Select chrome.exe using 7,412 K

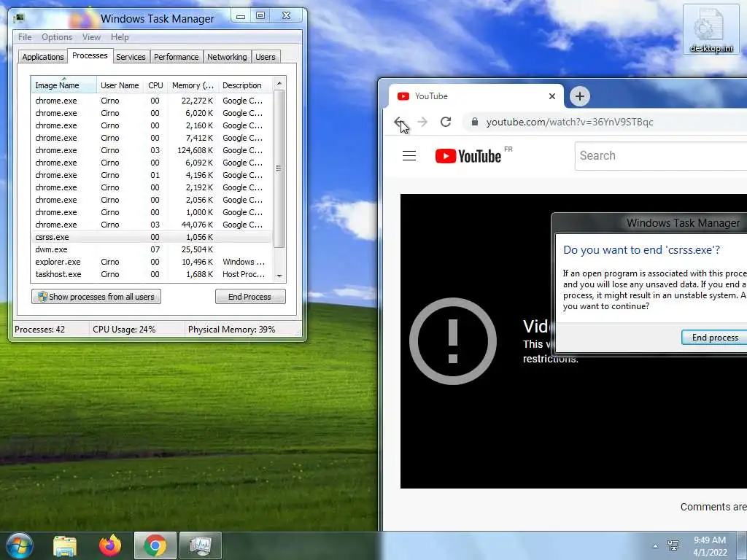pyautogui.click(x=152, y=138)
